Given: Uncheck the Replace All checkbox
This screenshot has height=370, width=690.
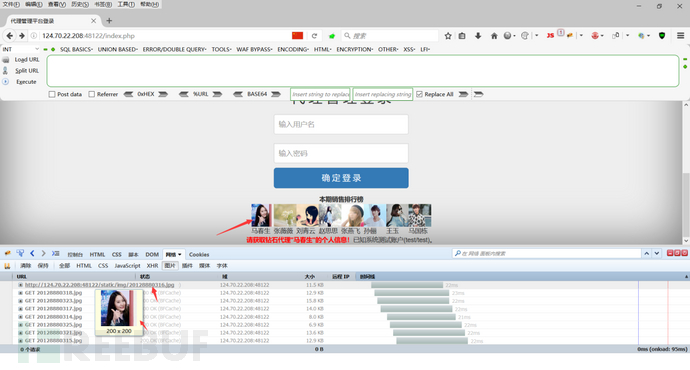Looking at the screenshot, I should click(x=419, y=94).
